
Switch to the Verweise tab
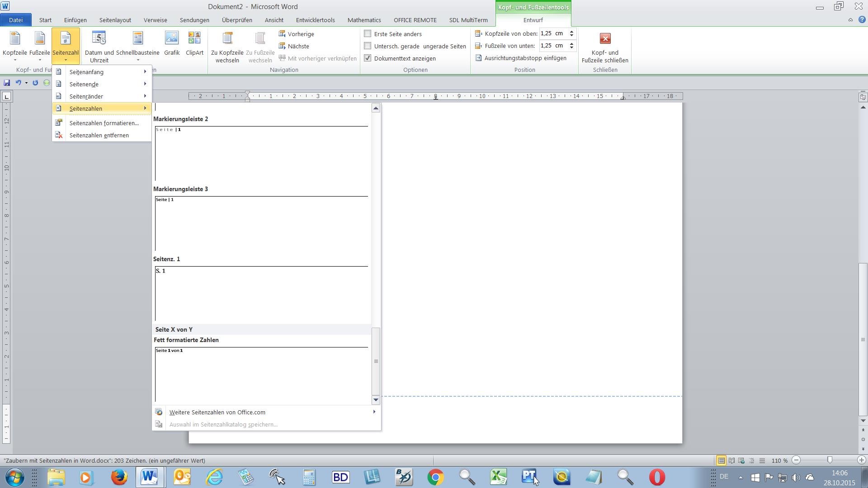156,20
